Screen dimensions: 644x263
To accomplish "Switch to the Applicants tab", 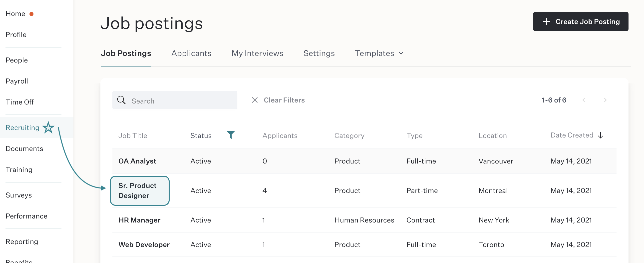I will click(x=191, y=53).
